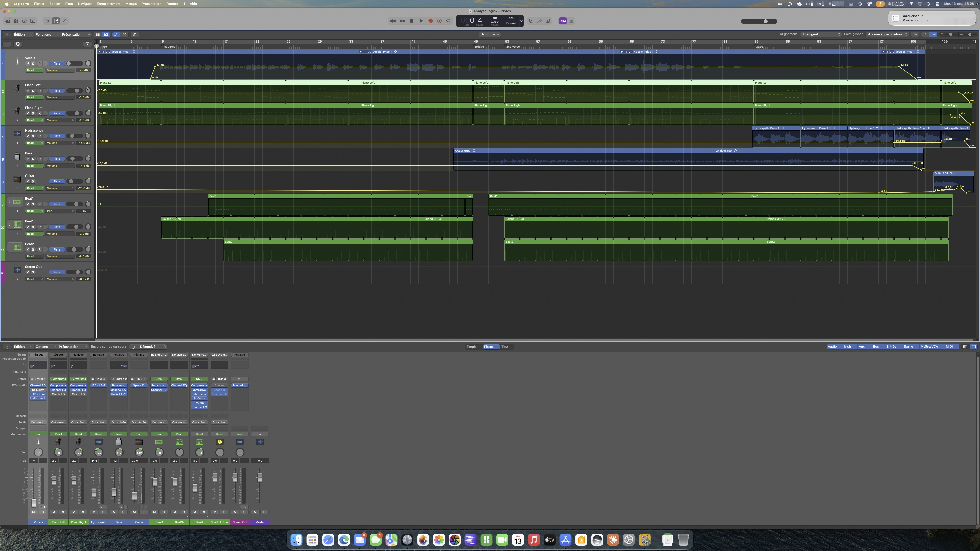The height and width of the screenshot is (551, 980).
Task: Open the Mixage menu
Action: (131, 4)
